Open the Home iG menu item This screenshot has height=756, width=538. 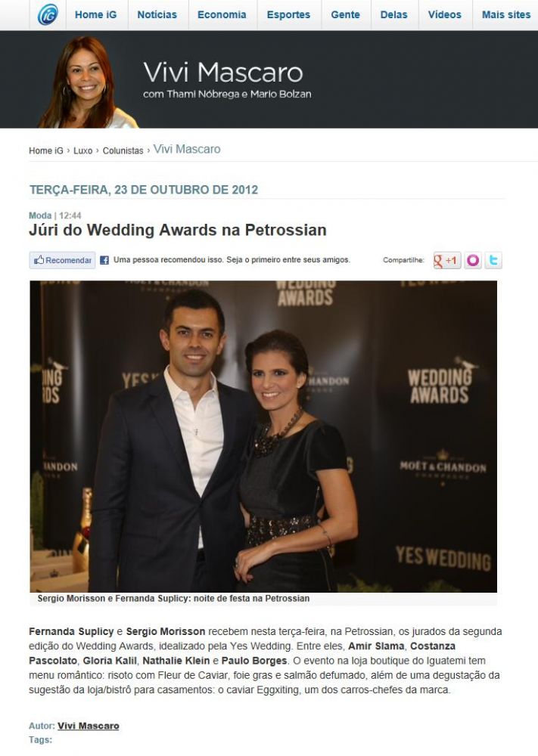click(x=95, y=15)
